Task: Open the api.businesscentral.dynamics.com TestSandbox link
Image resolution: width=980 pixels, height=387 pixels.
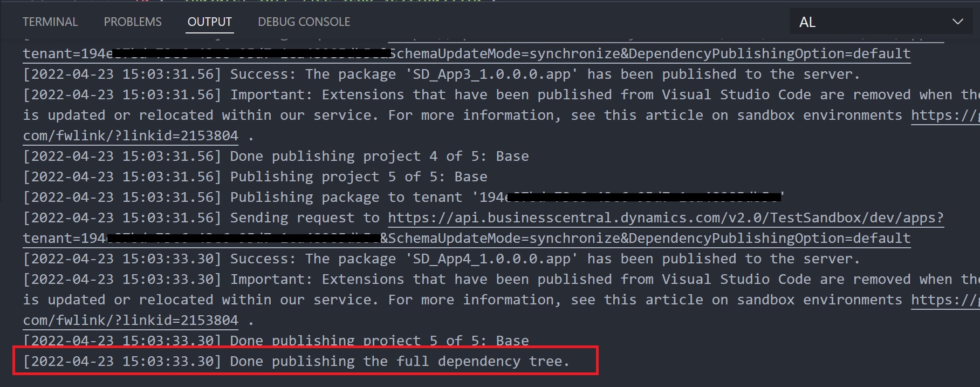Action: click(x=666, y=218)
